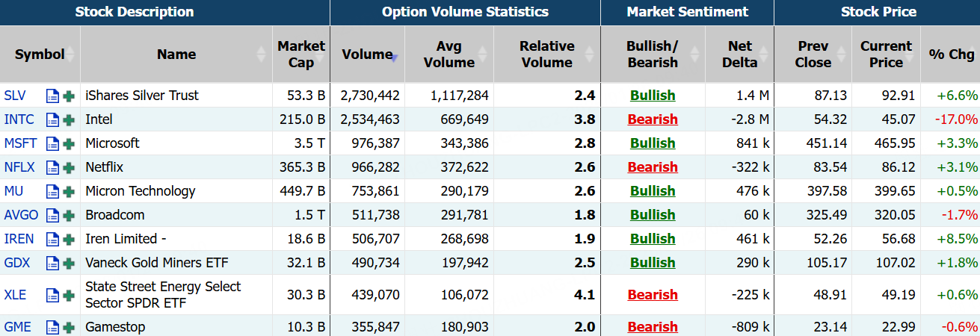Click the document icon next to SLV
Image resolution: width=980 pixels, height=336 pixels.
pos(52,96)
